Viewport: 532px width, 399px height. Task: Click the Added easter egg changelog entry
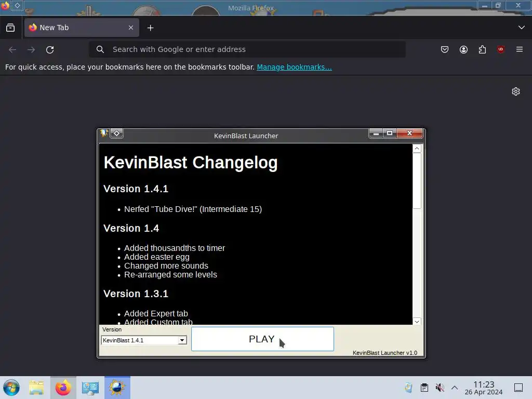(157, 257)
